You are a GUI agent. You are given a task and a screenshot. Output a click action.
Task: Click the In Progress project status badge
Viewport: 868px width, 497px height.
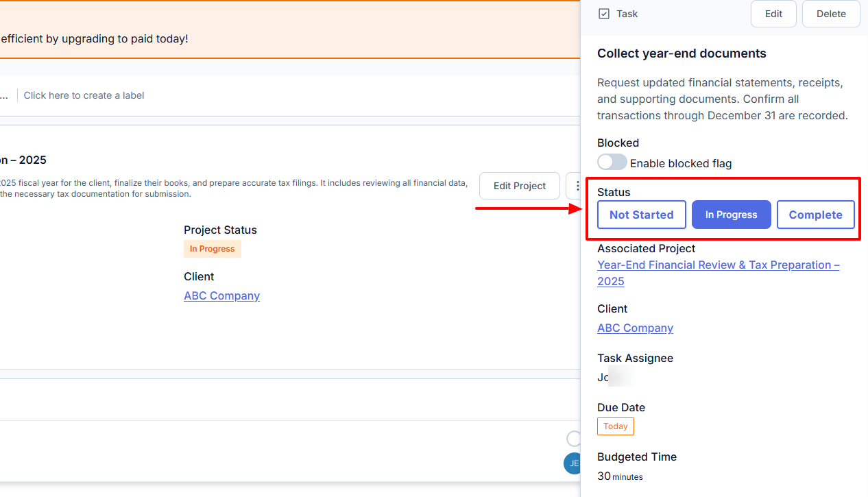tap(212, 248)
